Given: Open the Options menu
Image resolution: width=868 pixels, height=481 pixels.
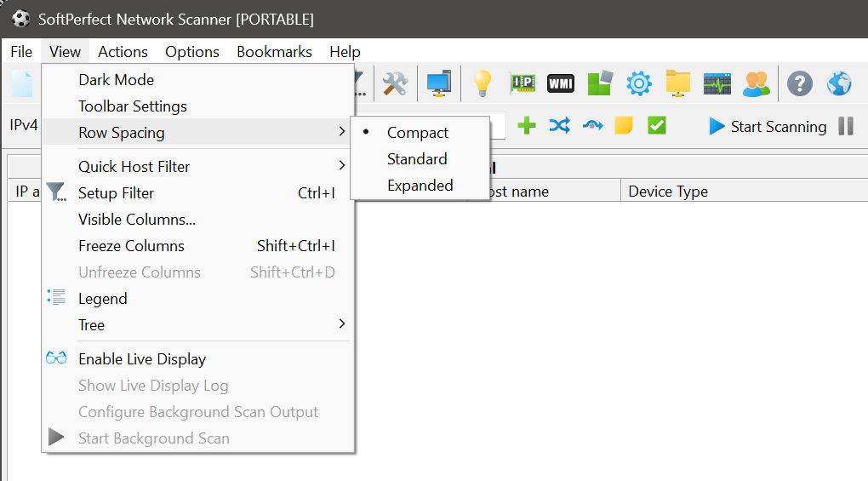Looking at the screenshot, I should click(x=192, y=51).
